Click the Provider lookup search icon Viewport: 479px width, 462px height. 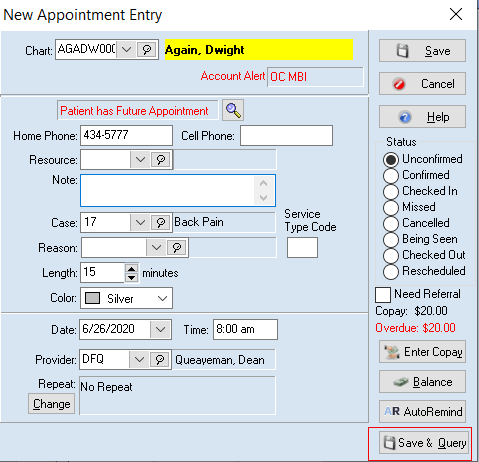[160, 360]
